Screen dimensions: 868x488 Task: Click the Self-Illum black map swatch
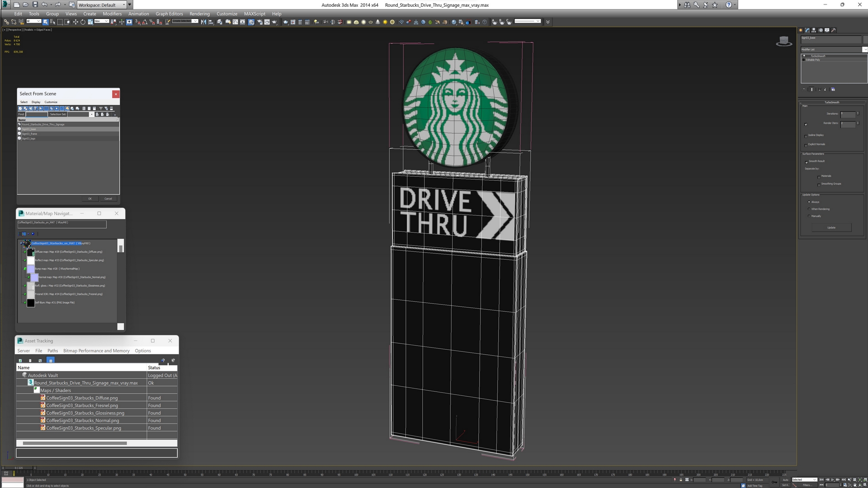coord(30,303)
